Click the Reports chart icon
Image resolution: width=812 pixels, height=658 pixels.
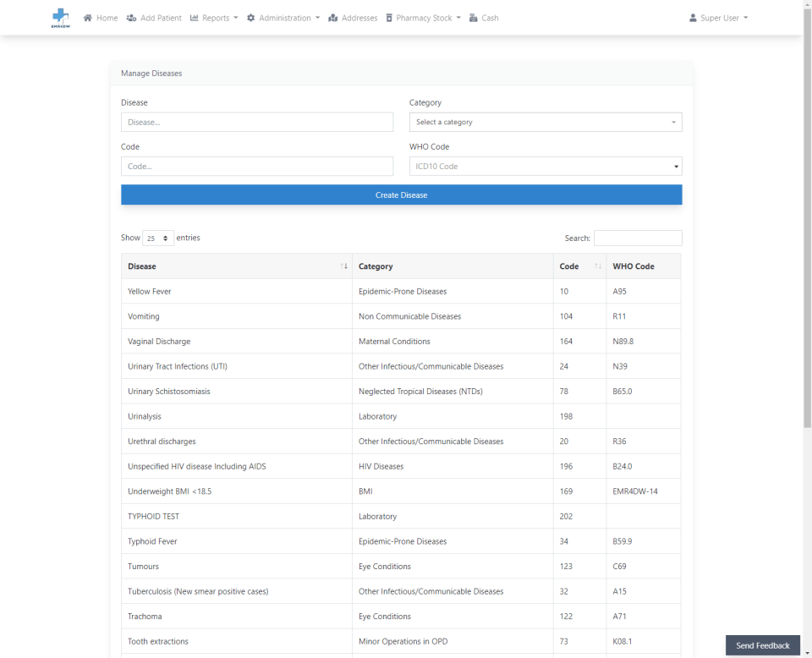coord(195,18)
